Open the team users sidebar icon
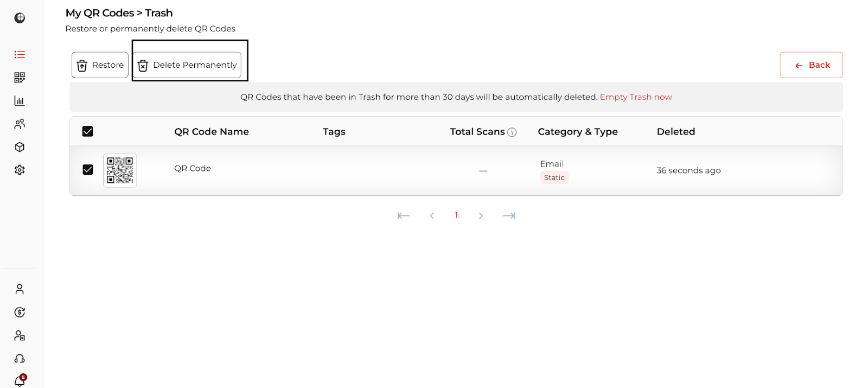The height and width of the screenshot is (388, 868). click(20, 124)
